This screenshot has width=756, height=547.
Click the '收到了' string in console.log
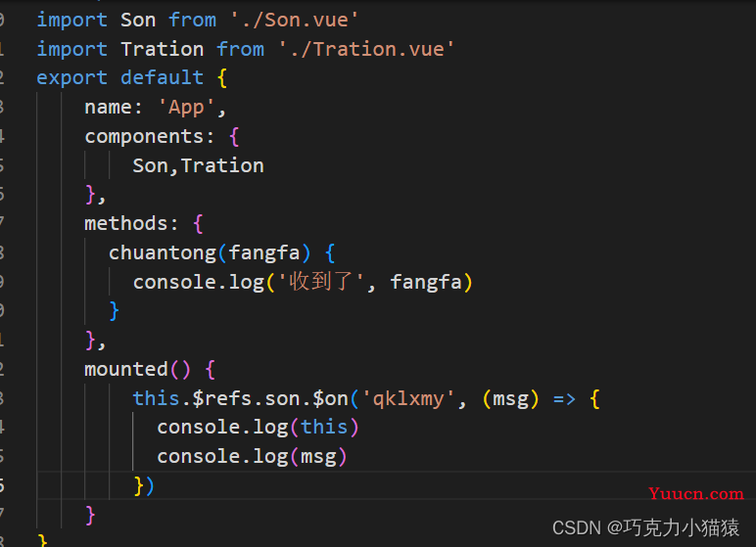pos(321,282)
